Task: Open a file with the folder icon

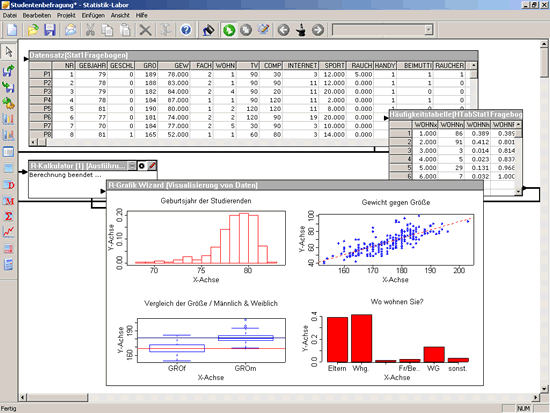Action: coord(33,30)
